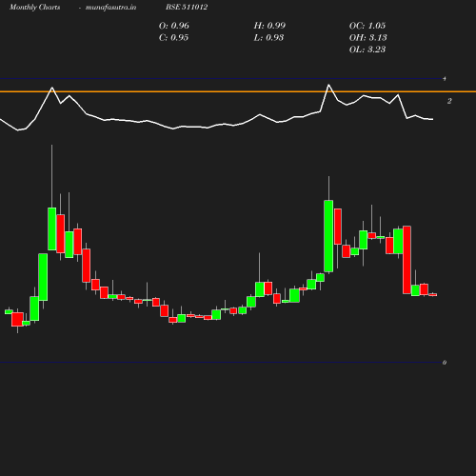Click the Monthly Charts title text
This screenshot has width=476, height=476.
(34, 7)
